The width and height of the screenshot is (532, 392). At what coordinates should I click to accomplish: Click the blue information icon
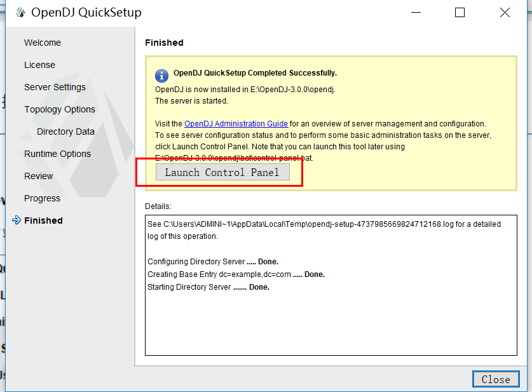[x=161, y=75]
